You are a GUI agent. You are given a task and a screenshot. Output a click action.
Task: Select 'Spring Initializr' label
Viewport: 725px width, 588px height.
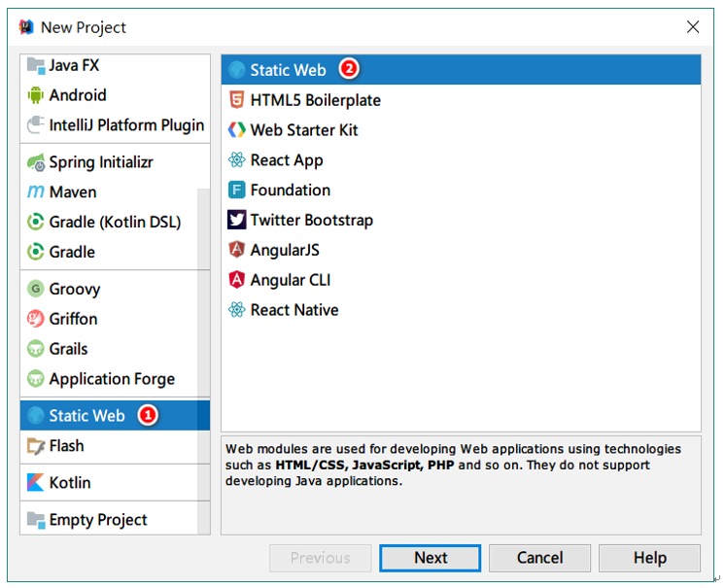[101, 162]
